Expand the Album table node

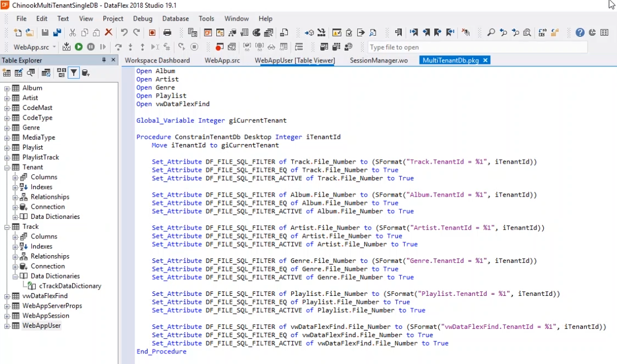tap(7, 88)
